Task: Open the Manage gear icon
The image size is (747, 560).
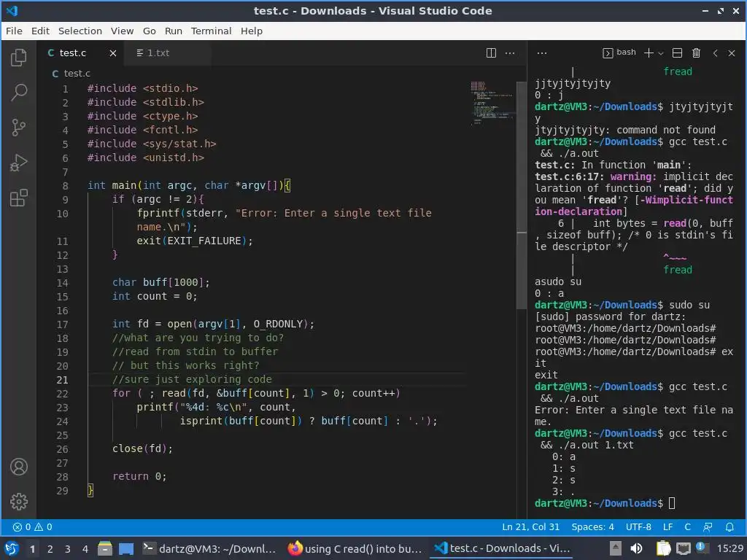Action: [18, 502]
